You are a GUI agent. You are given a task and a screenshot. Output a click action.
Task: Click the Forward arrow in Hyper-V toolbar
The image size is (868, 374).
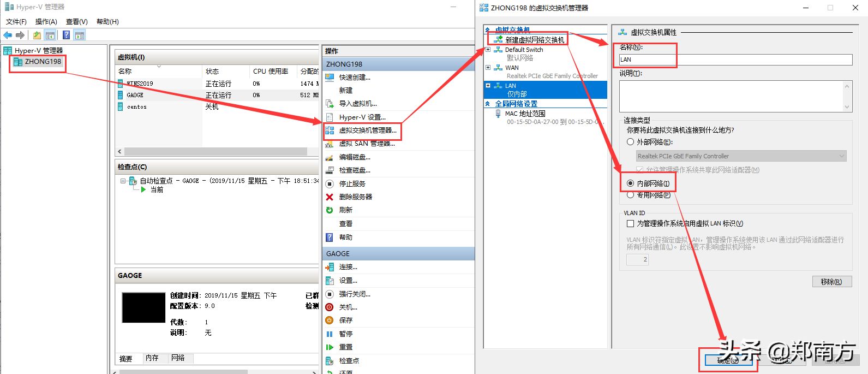(20, 35)
